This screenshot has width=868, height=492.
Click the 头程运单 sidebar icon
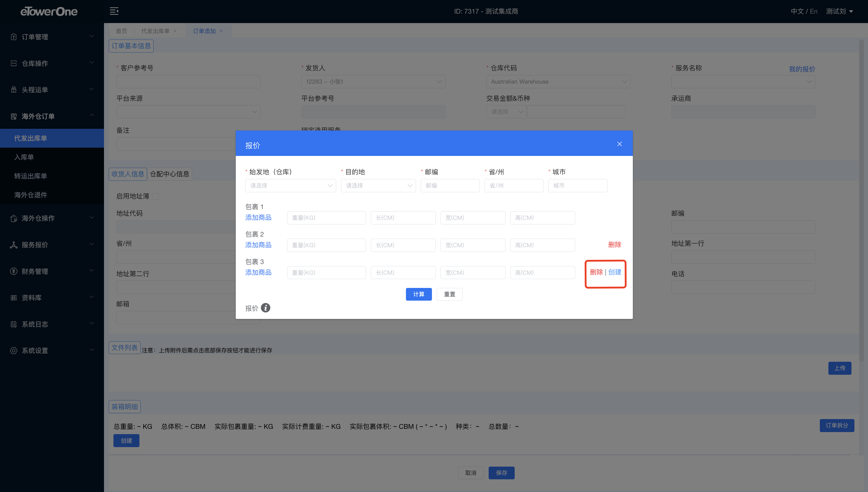(14, 89)
